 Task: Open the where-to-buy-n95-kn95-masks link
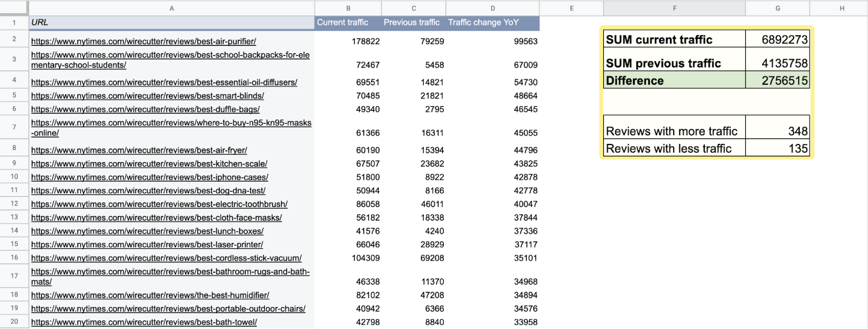click(171, 128)
